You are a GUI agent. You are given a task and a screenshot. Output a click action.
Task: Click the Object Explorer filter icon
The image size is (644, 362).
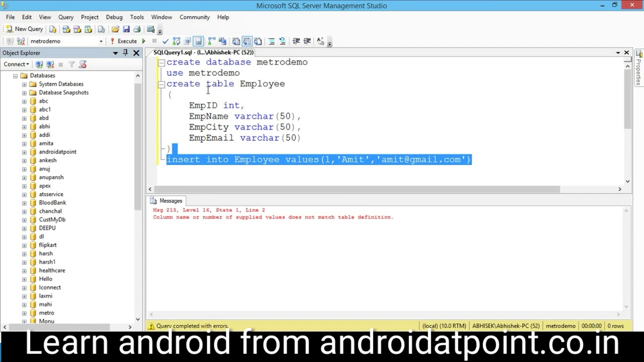tap(71, 64)
